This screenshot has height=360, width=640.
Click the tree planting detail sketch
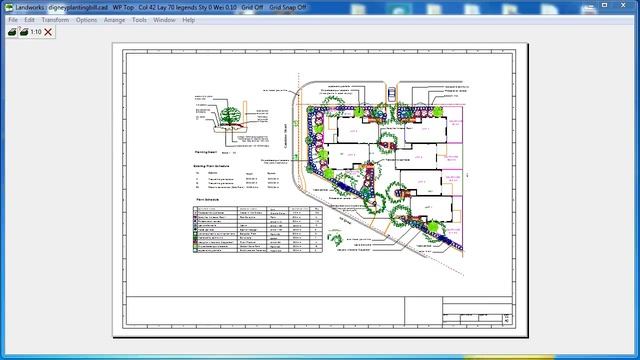(x=231, y=121)
